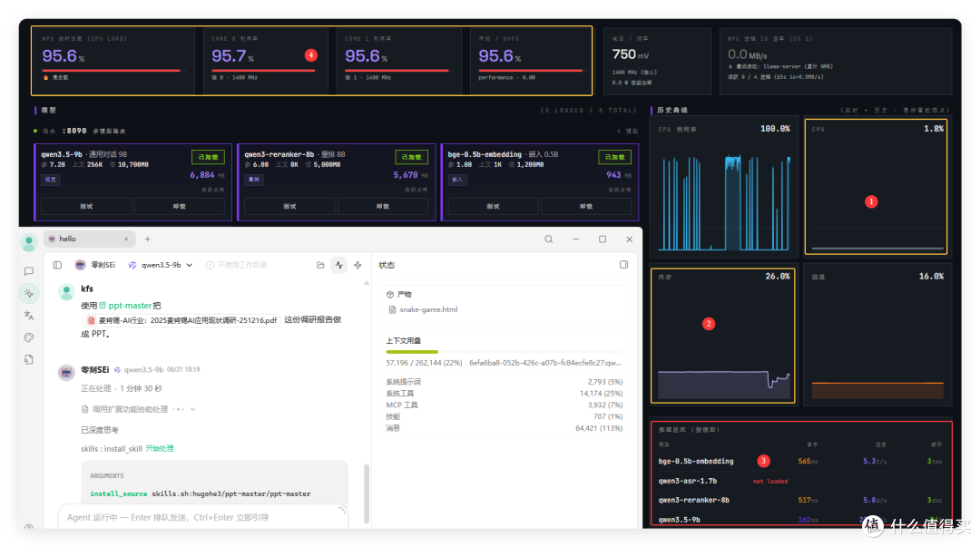The height and width of the screenshot is (547, 980).
Task: Click the pinwheel icon in chat toolbar
Action: [x=358, y=265]
